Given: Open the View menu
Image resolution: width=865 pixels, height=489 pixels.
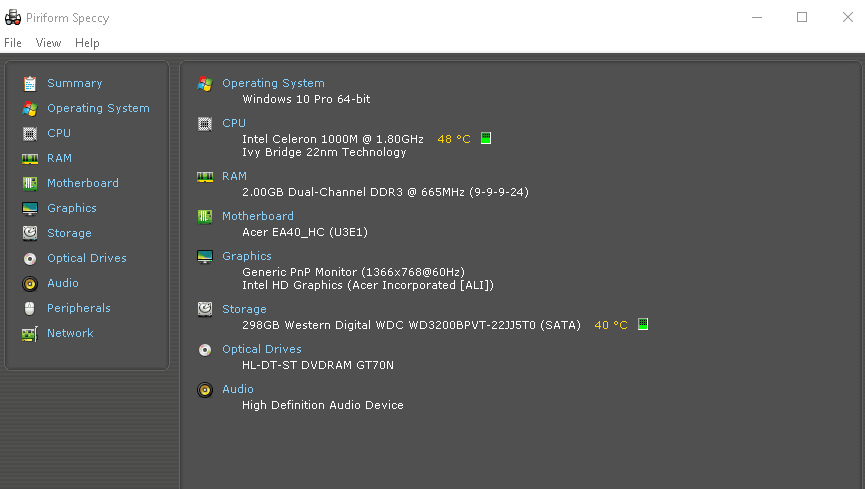Looking at the screenshot, I should tap(48, 43).
